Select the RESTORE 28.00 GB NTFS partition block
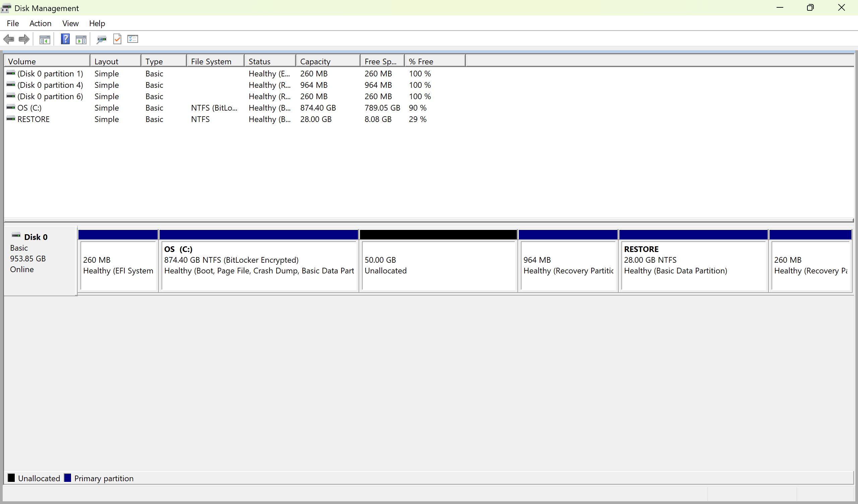 693,261
